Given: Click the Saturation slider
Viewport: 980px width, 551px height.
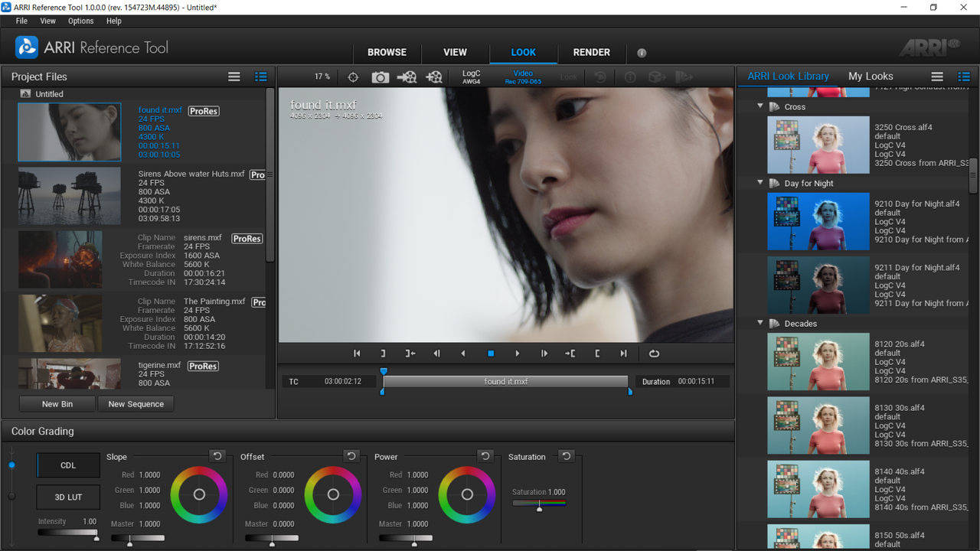Looking at the screenshot, I should coord(539,504).
